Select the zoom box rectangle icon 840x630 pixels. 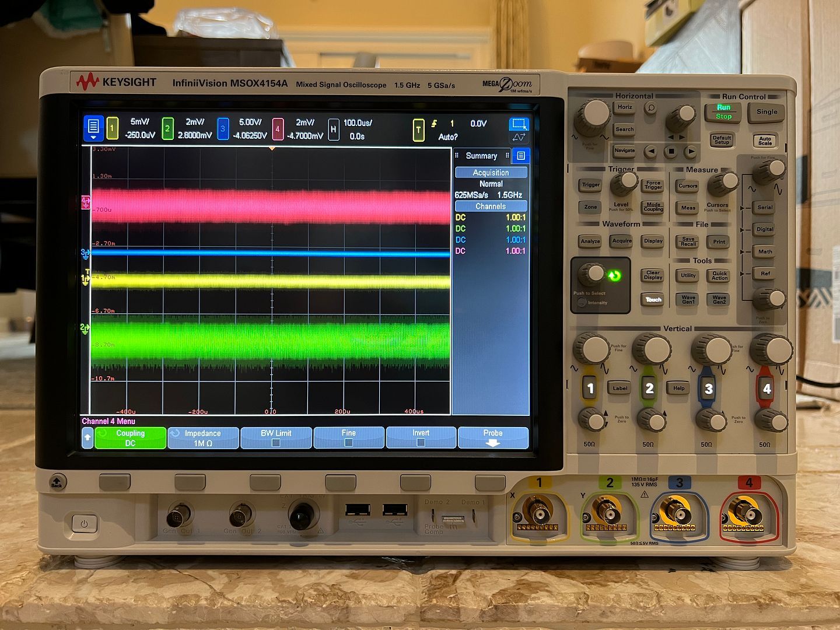tap(518, 124)
